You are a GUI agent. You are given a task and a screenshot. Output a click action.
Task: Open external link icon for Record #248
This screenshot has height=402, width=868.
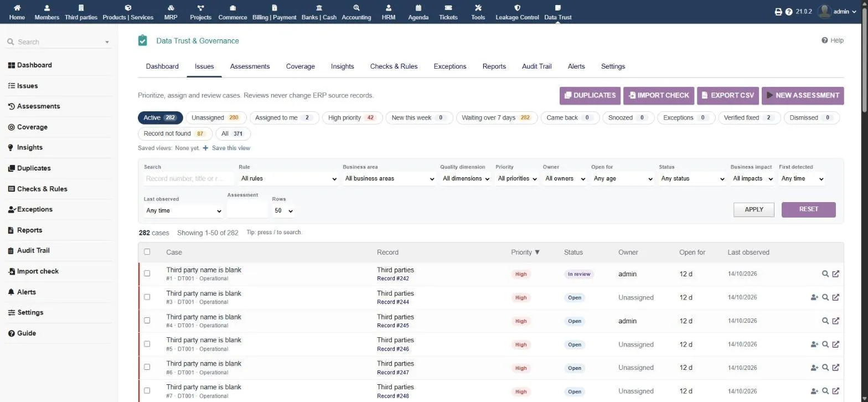tap(836, 391)
